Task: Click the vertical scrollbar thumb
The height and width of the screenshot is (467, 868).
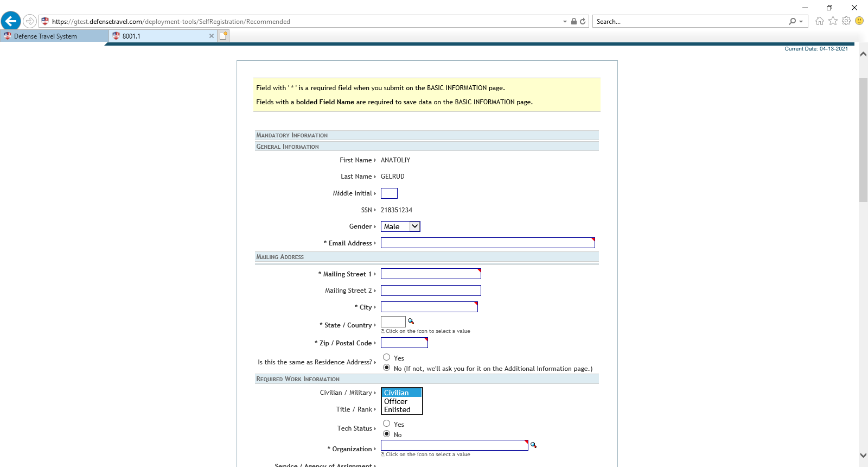Action: [x=863, y=140]
